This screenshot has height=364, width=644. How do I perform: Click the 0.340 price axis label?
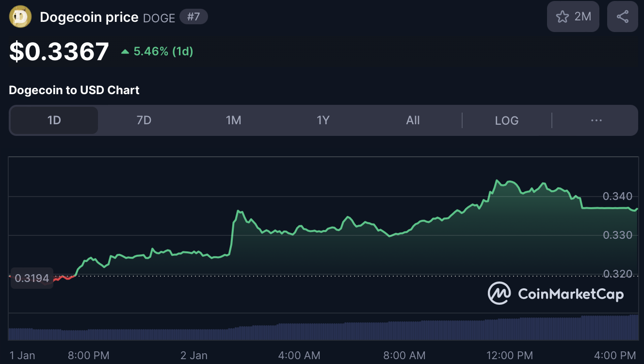pos(617,197)
